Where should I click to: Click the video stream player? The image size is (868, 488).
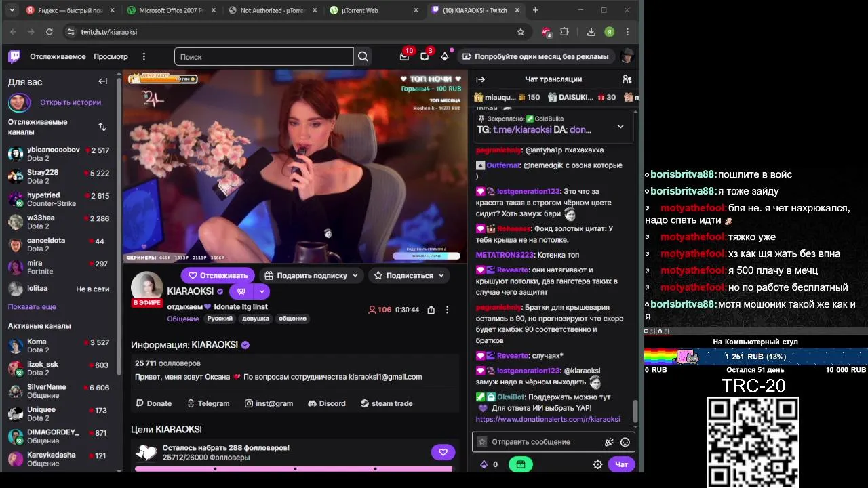(295, 166)
